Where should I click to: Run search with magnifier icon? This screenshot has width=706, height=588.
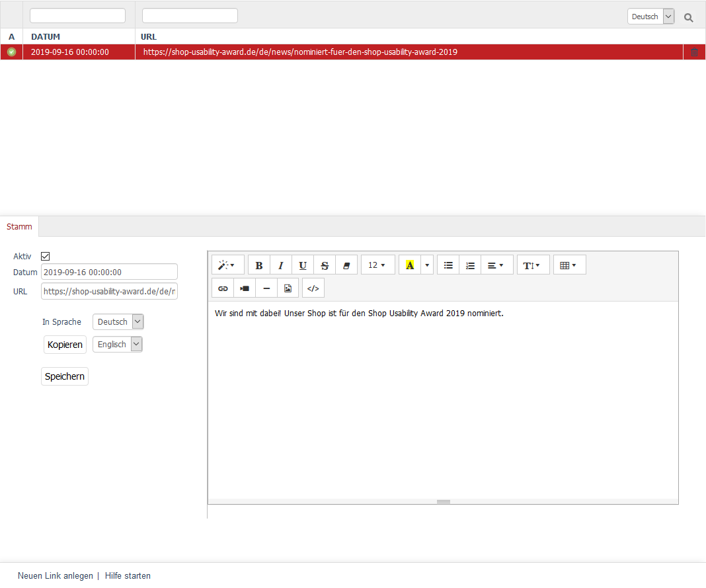click(689, 18)
